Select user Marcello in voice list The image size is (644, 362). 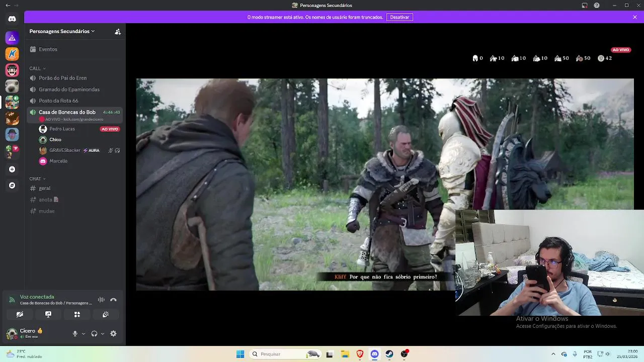click(58, 161)
